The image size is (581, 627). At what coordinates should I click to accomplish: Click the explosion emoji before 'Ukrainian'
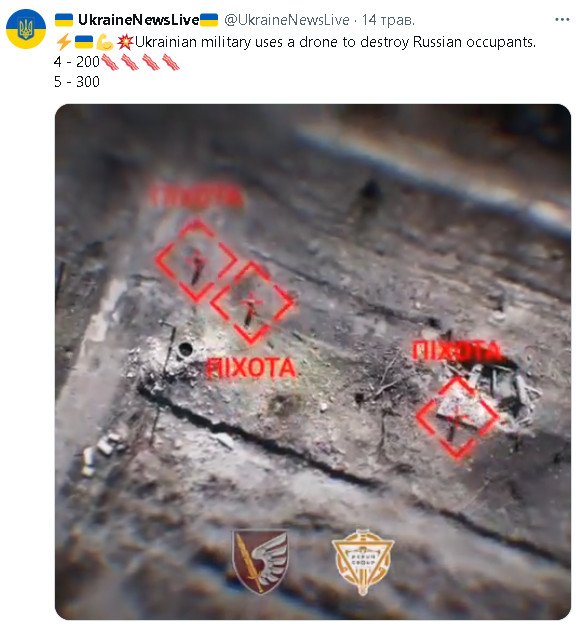pyautogui.click(x=125, y=42)
